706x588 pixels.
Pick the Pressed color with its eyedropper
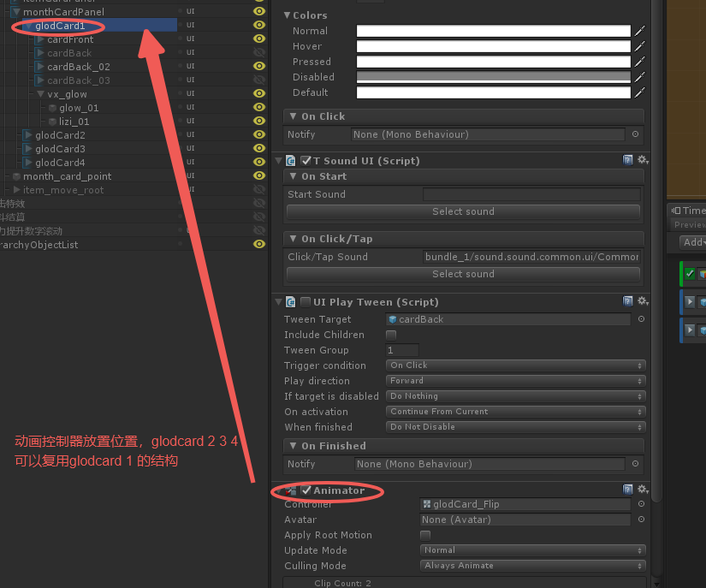(x=639, y=62)
